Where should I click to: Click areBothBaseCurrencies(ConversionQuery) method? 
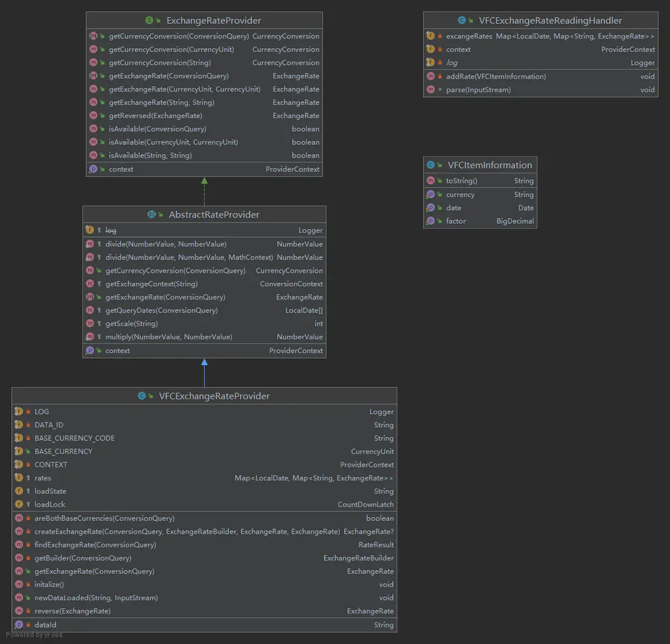[204, 518]
